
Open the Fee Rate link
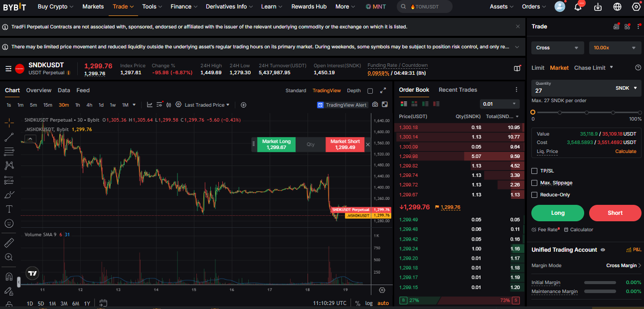545,230
